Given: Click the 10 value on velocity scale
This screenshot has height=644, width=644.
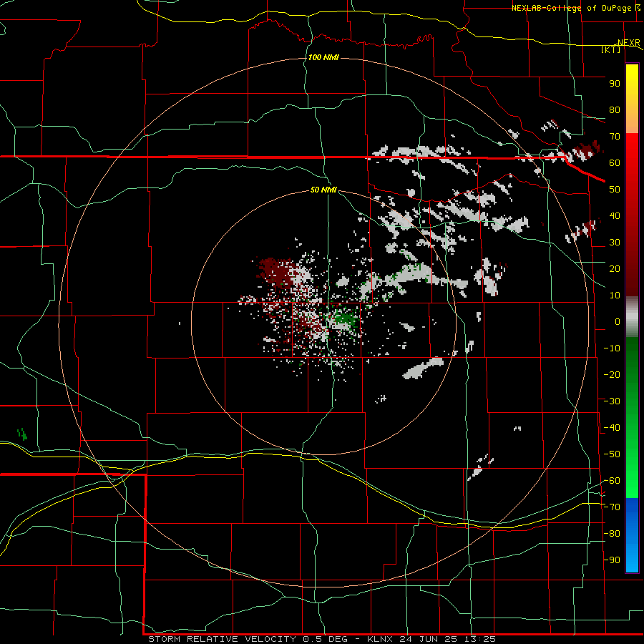Looking at the screenshot, I should (x=615, y=296).
